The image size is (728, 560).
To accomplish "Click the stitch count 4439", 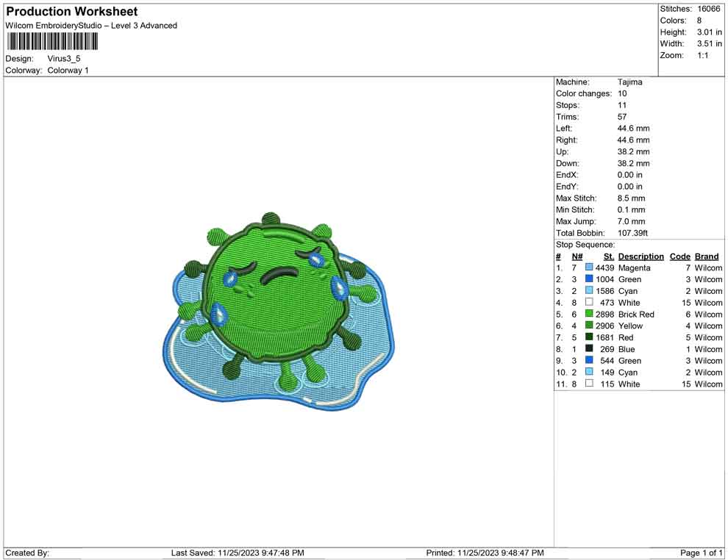I will click(x=605, y=268).
